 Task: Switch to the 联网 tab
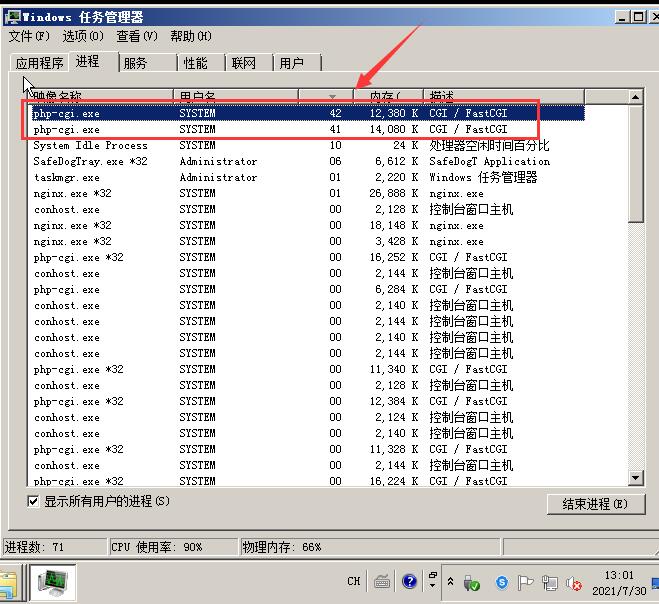click(x=249, y=63)
